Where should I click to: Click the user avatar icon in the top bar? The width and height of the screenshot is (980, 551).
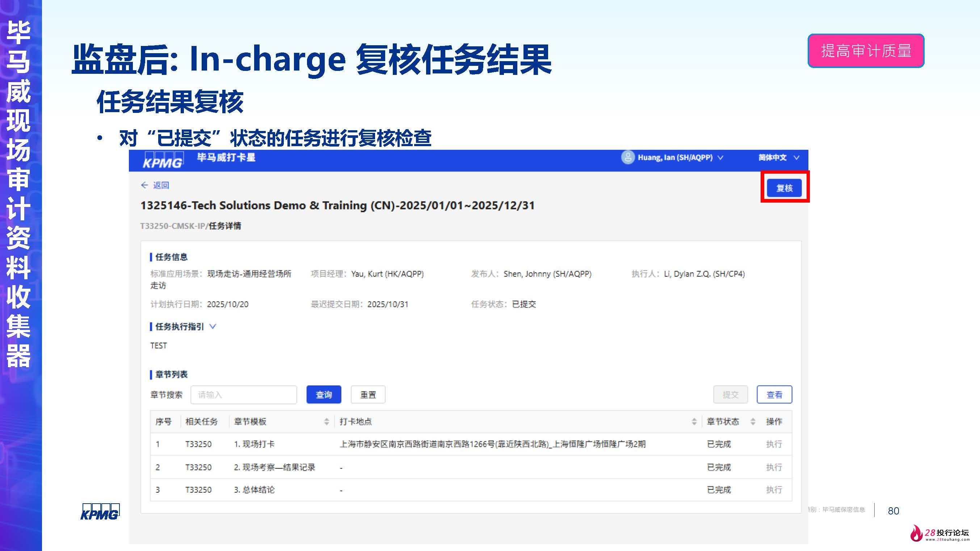(628, 157)
